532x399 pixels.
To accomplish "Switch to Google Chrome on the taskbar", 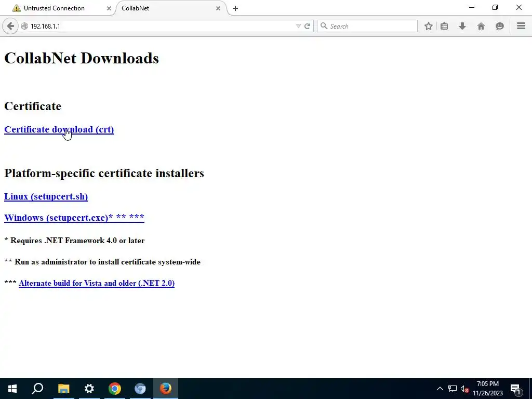I will point(115,389).
